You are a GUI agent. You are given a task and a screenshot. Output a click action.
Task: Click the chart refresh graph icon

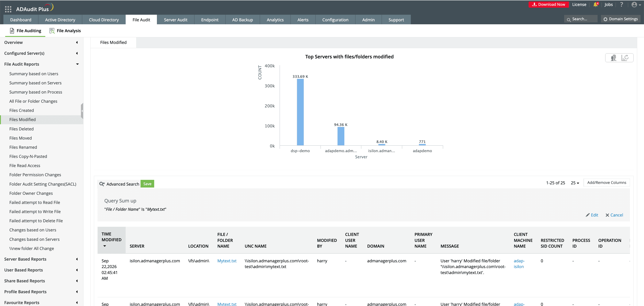pos(625,58)
